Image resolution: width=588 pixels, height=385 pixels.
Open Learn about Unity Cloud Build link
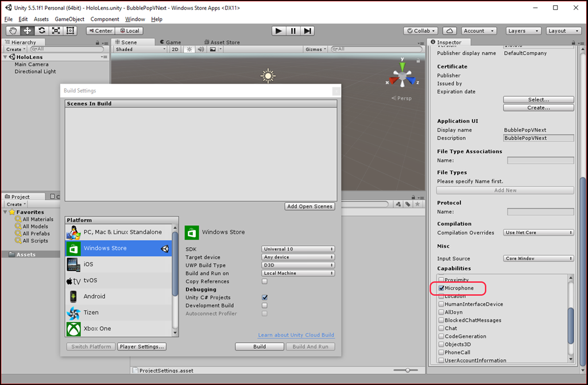pyautogui.click(x=296, y=335)
